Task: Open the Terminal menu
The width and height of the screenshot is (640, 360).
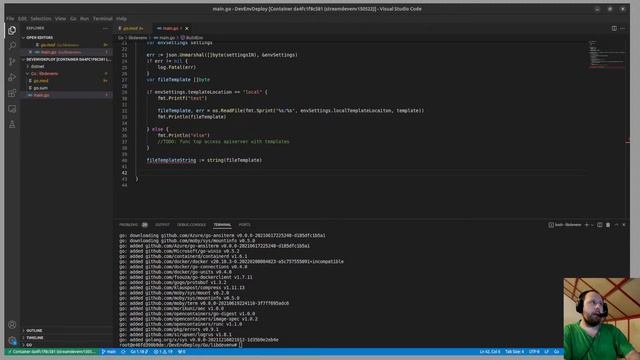Action: [x=102, y=18]
